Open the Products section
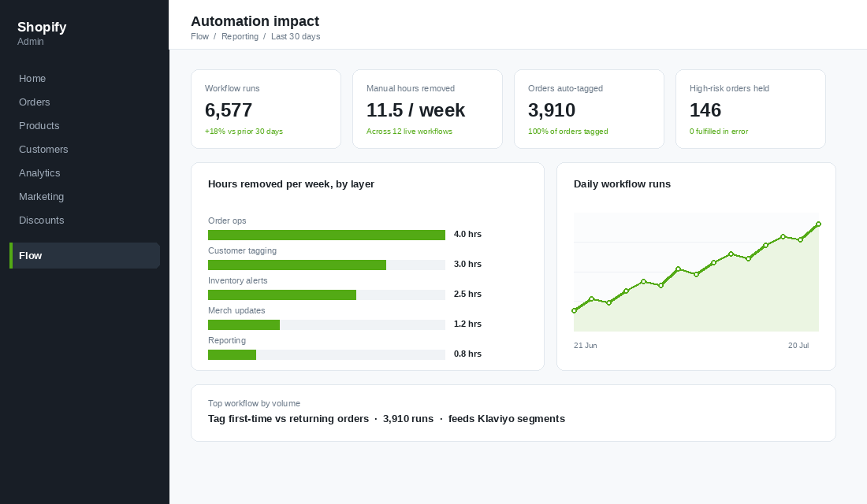Image resolution: width=867 pixels, height=504 pixels. click(39, 126)
